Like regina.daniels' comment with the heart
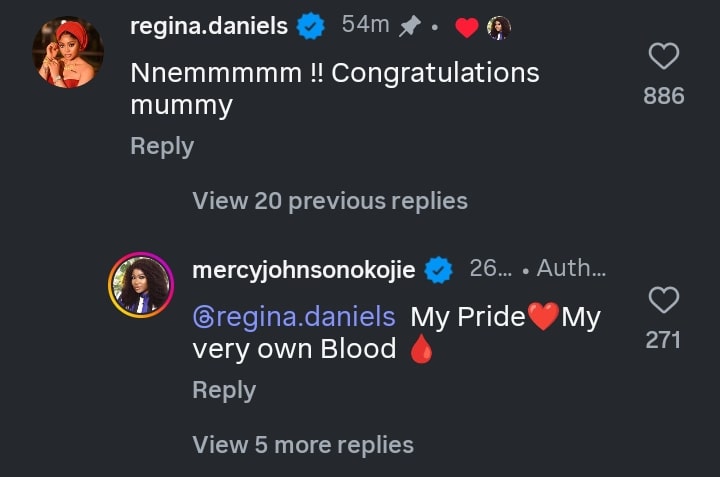This screenshot has height=477, width=720. coord(664,56)
